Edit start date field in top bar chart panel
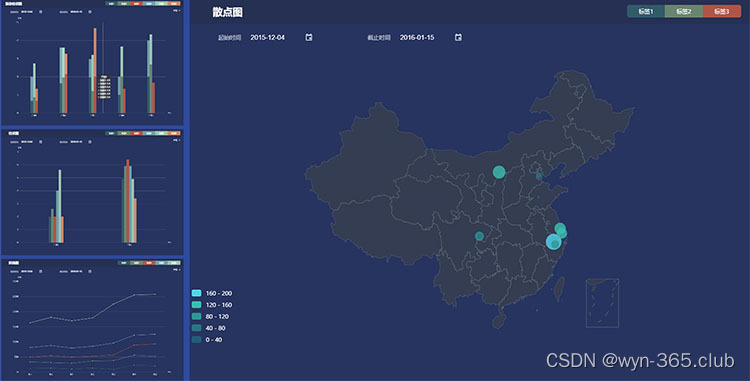This screenshot has height=381, width=750. (x=27, y=12)
